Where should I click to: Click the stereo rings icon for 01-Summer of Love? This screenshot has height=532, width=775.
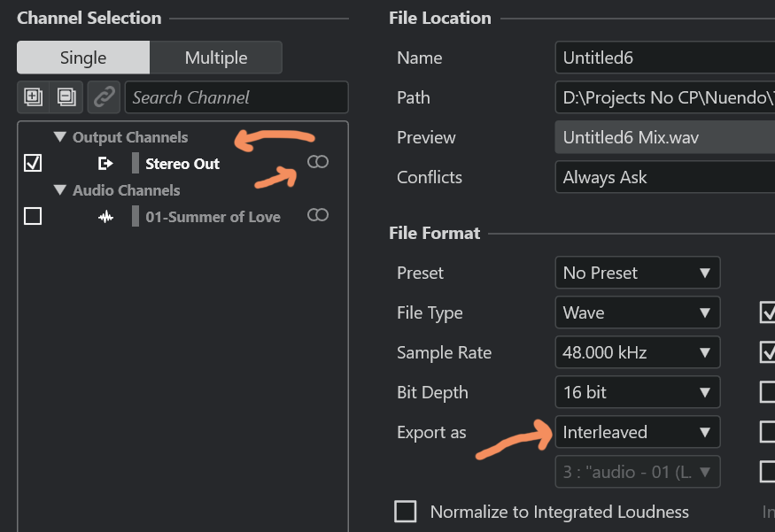(318, 215)
